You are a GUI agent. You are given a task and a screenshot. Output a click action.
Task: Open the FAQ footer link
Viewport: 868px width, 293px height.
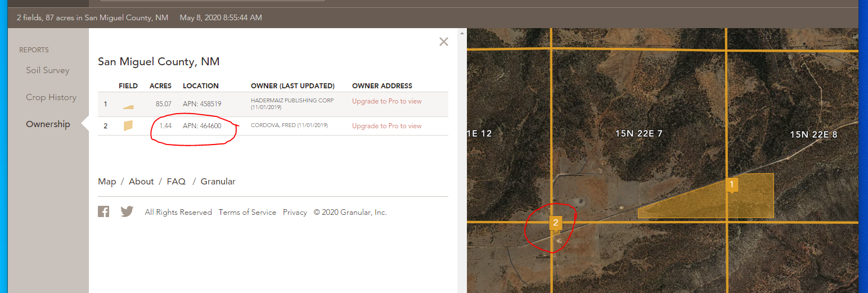pos(176,181)
